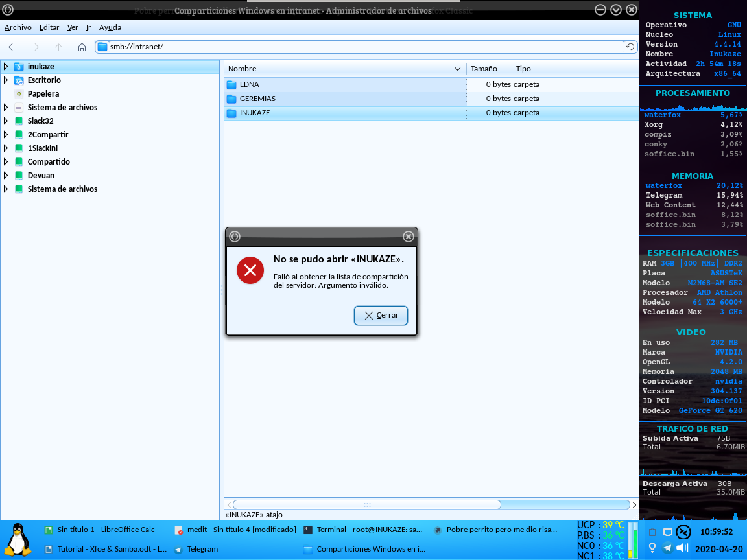Select the GEREMIAS row in file list

431,99
